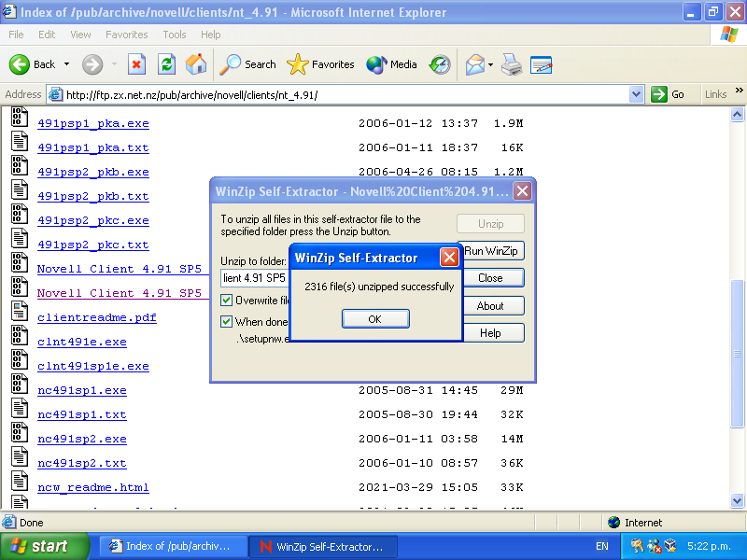Open the keys icon in the system tray
The image size is (747, 560).
coord(637,546)
